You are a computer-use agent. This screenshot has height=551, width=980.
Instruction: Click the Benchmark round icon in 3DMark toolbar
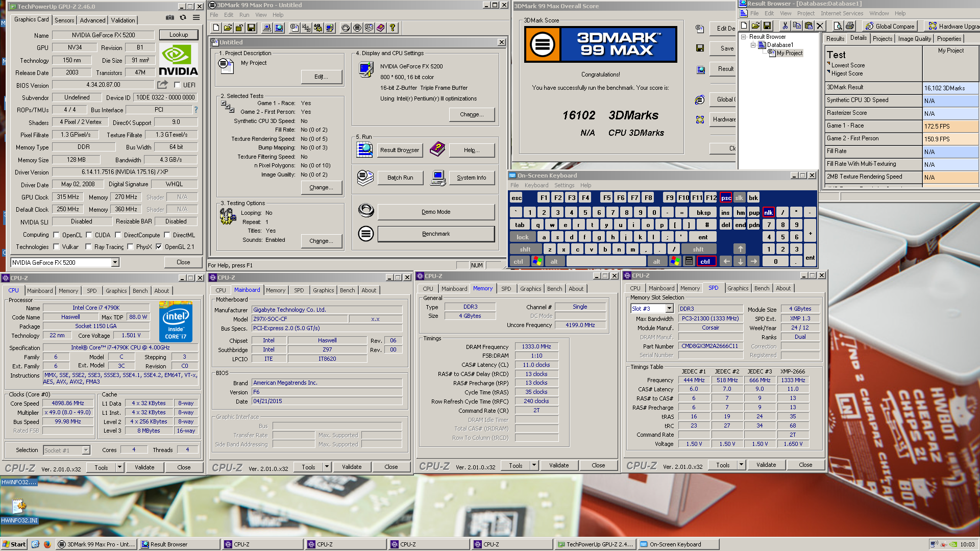click(357, 28)
